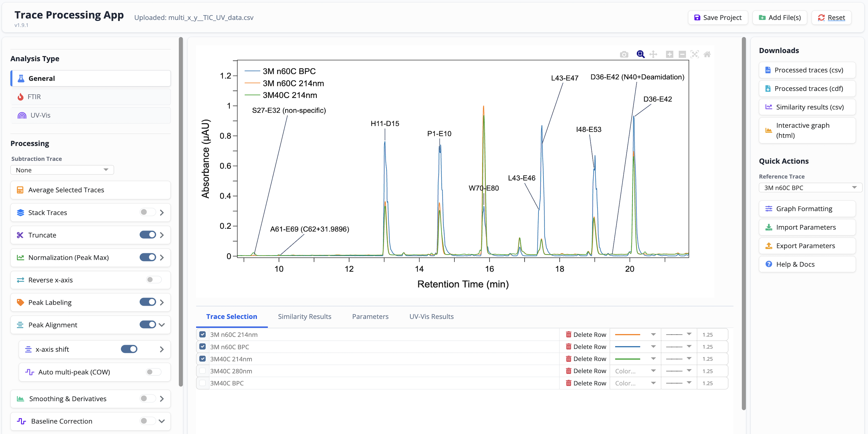Open the Parameters tab

(370, 316)
